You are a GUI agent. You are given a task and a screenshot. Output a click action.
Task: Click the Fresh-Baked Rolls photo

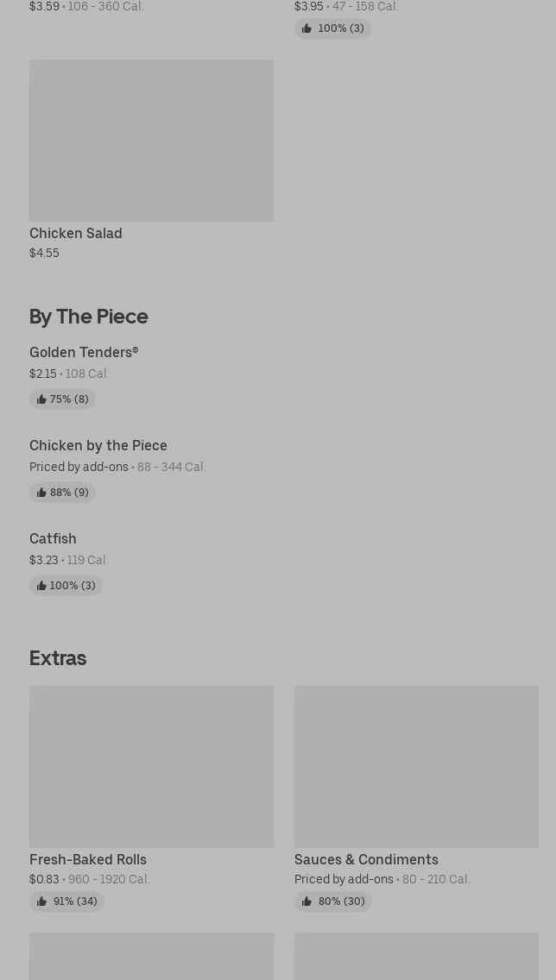click(151, 766)
